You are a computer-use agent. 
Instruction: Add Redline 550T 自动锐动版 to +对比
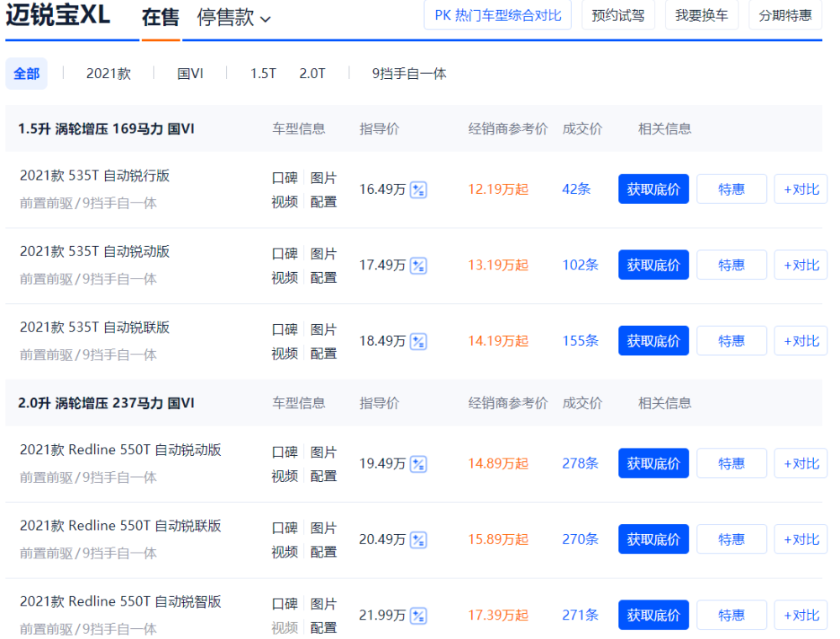801,464
